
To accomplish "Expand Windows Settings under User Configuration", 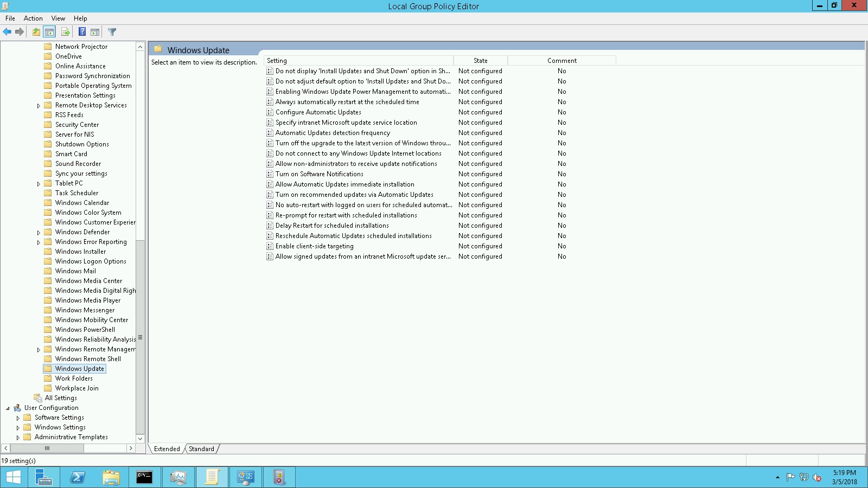I will click(x=18, y=428).
